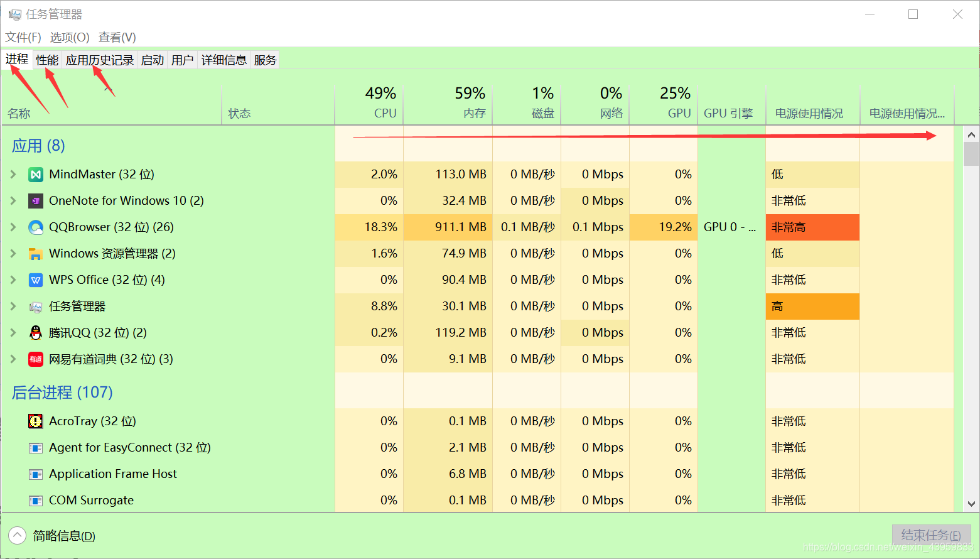
Task: Click the Windows 资源管理器 folder icon
Action: coord(36,254)
